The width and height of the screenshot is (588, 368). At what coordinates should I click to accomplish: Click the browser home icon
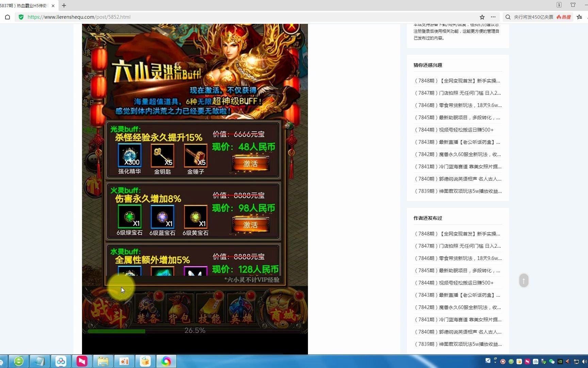click(x=7, y=17)
